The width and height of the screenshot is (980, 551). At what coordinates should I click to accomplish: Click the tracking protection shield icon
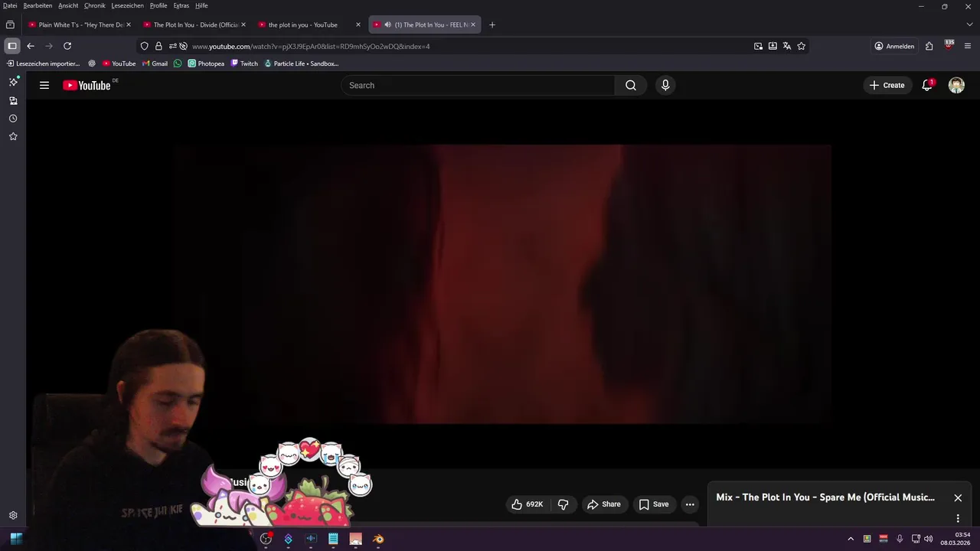click(x=144, y=46)
